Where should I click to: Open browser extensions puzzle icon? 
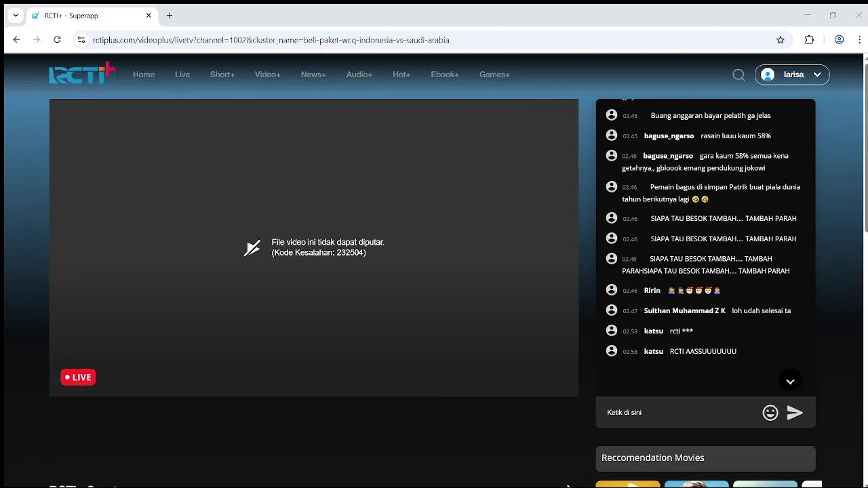coord(809,40)
